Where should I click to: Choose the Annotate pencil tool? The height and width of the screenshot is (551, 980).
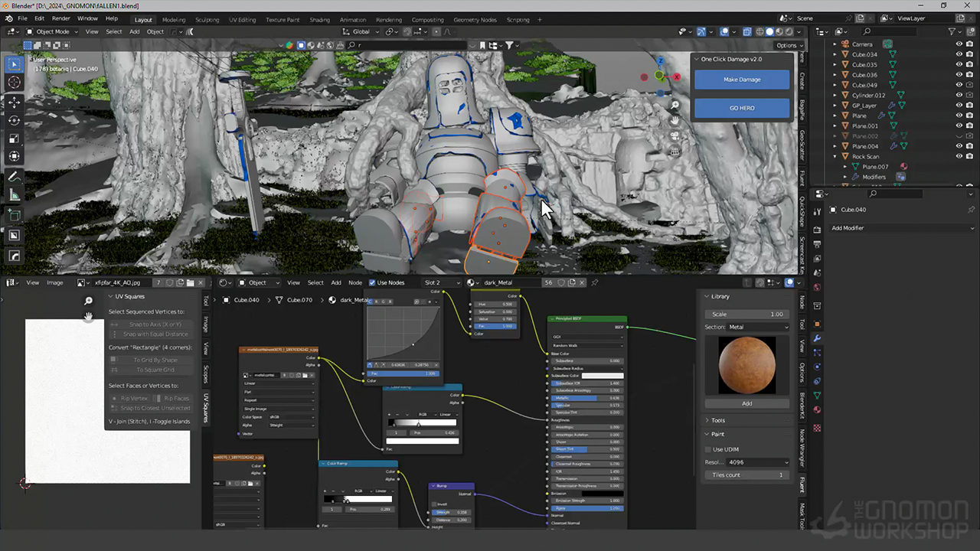click(x=15, y=177)
